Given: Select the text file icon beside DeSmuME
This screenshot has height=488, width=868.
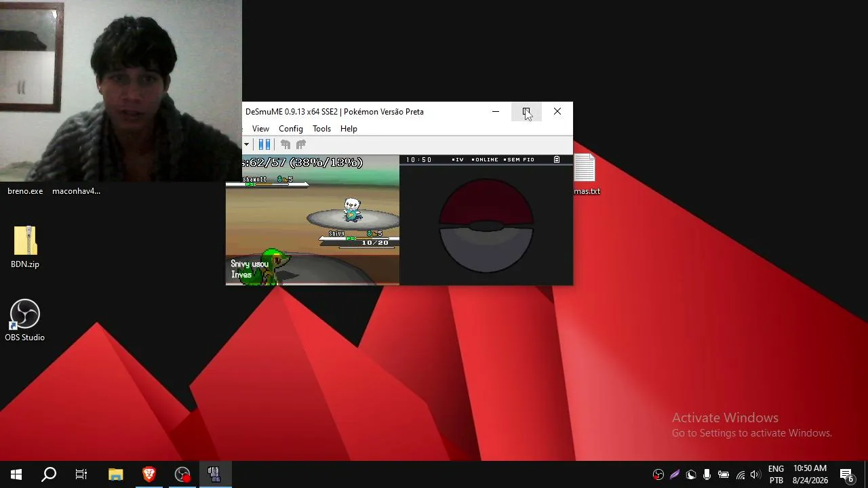Looking at the screenshot, I should (585, 168).
